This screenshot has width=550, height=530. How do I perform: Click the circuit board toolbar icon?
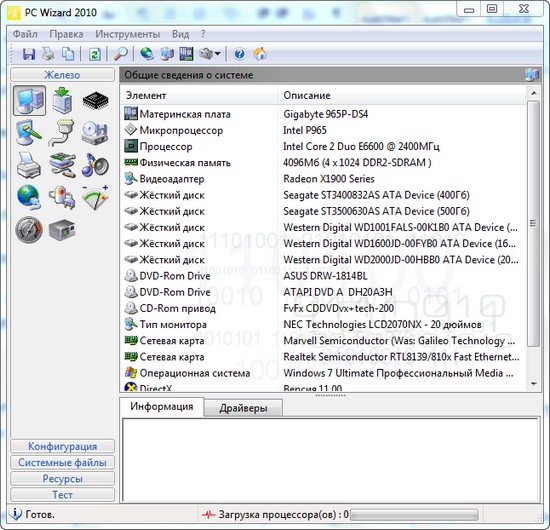tap(186, 54)
